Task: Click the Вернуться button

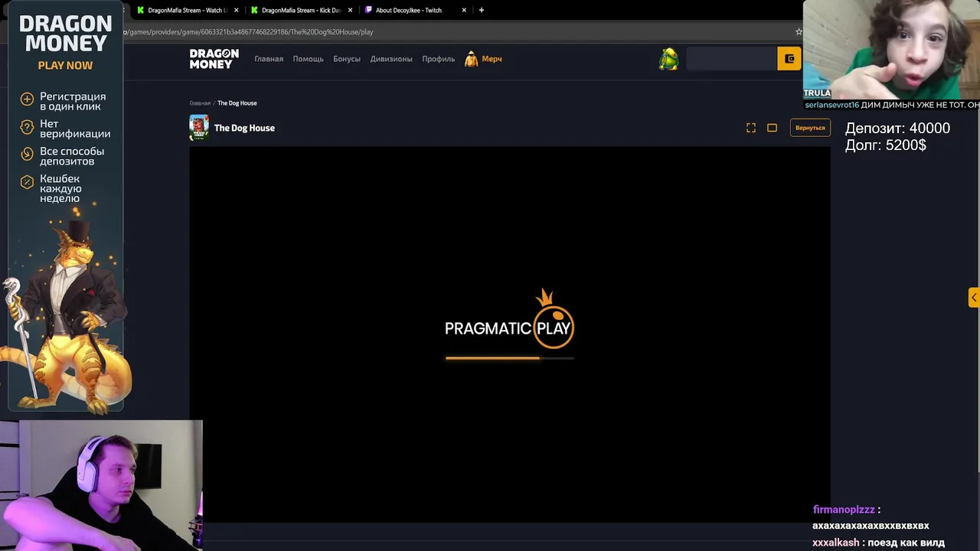Action: tap(810, 128)
